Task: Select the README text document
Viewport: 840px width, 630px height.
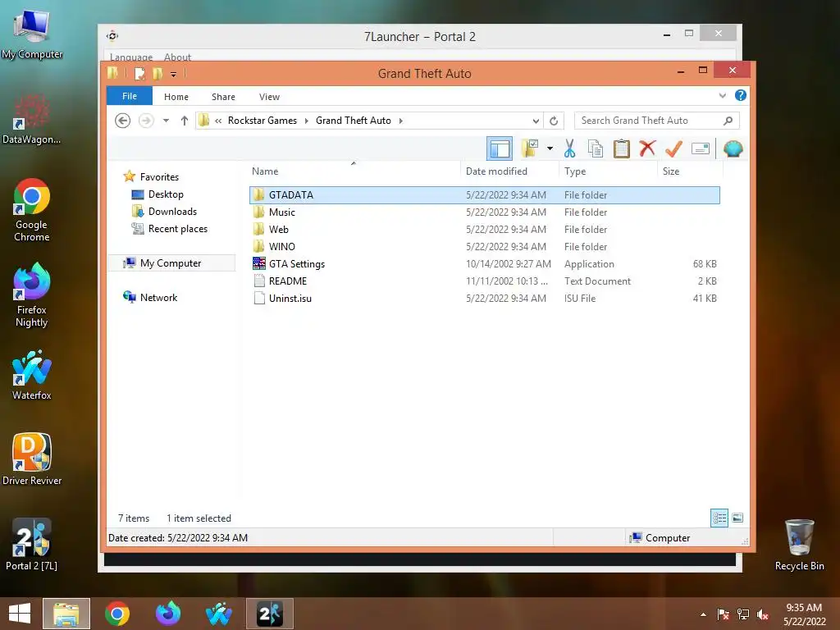Action: point(484,281)
